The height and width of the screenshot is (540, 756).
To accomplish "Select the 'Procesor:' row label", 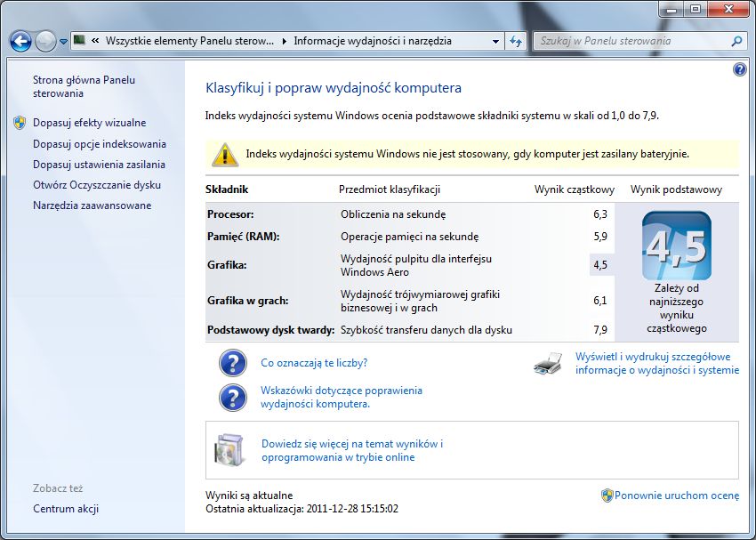I will click(230, 214).
